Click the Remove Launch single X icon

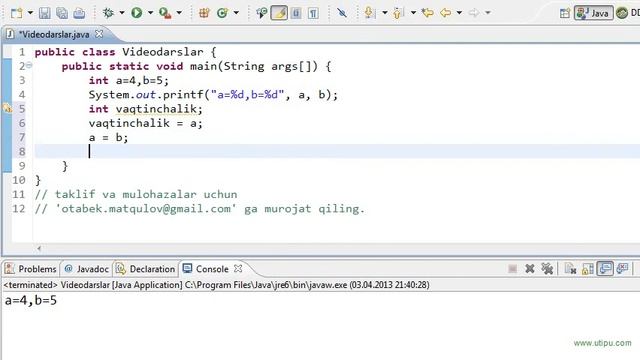coord(530,269)
